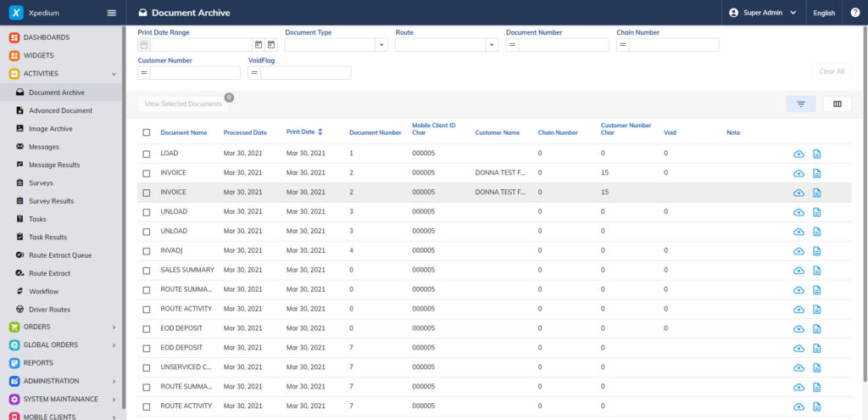
Task: Expand the Super Admin user menu
Action: [x=762, y=13]
